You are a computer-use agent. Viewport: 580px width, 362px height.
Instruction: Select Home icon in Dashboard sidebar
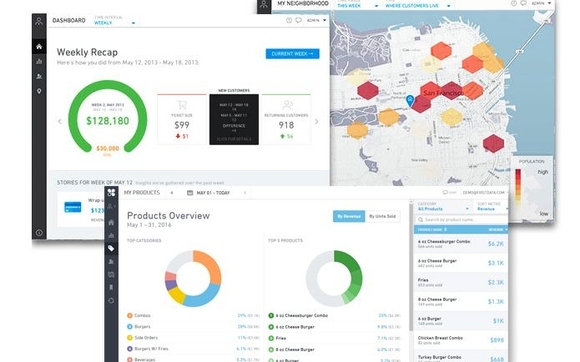(39, 47)
